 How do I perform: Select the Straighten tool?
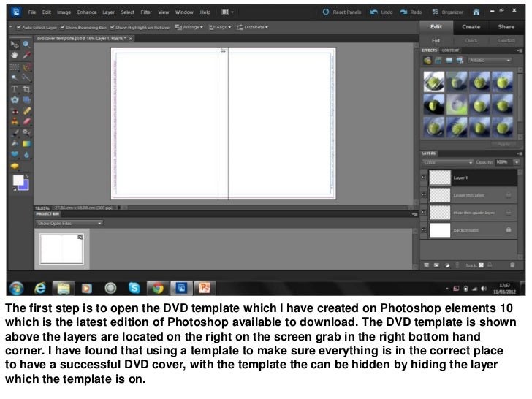pyautogui.click(x=26, y=99)
